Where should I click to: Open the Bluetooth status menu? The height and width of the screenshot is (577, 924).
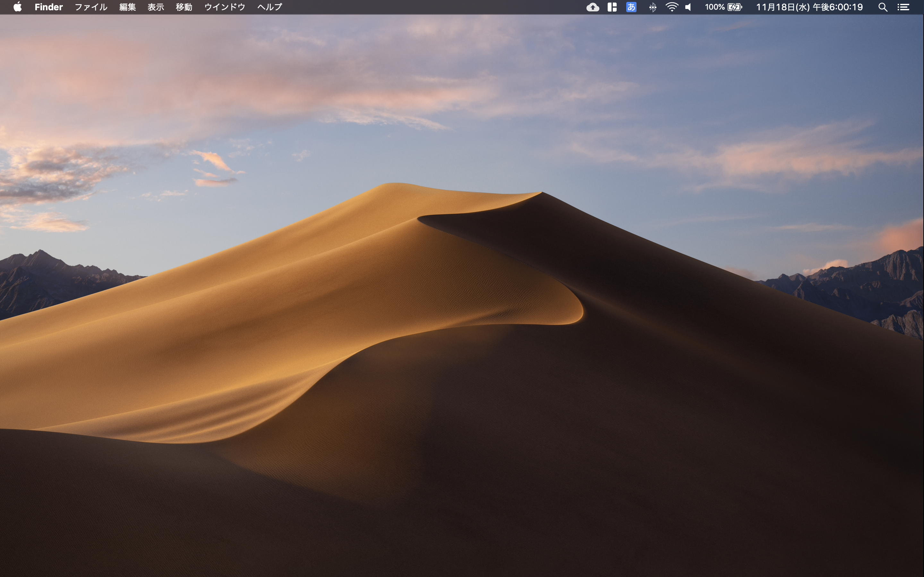[x=653, y=7]
